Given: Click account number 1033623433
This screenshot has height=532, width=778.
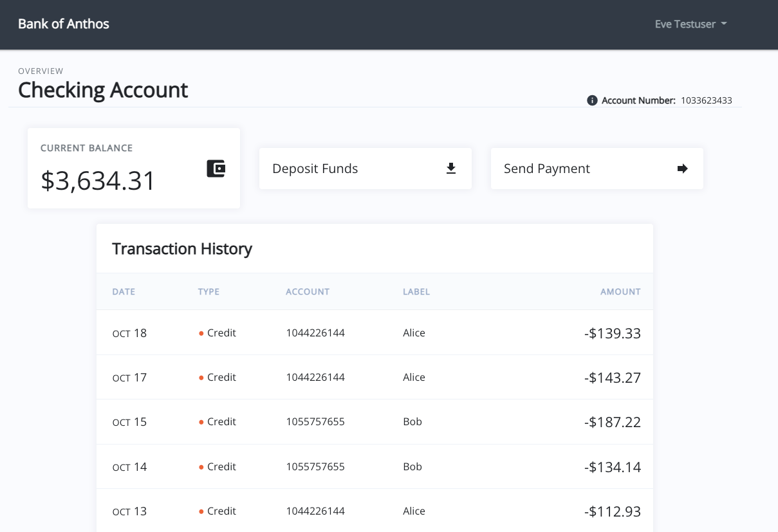Looking at the screenshot, I should click(x=707, y=100).
